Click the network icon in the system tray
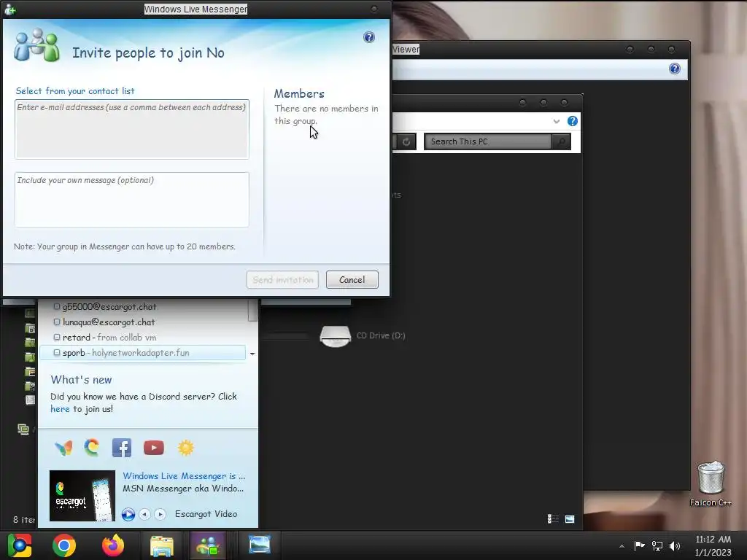747x560 pixels. pos(657,545)
